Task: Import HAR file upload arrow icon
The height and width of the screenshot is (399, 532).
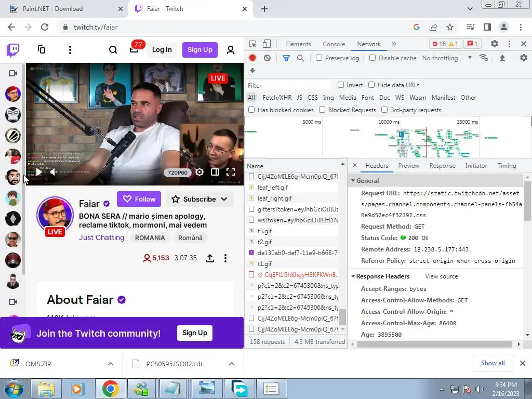Action: (502, 58)
